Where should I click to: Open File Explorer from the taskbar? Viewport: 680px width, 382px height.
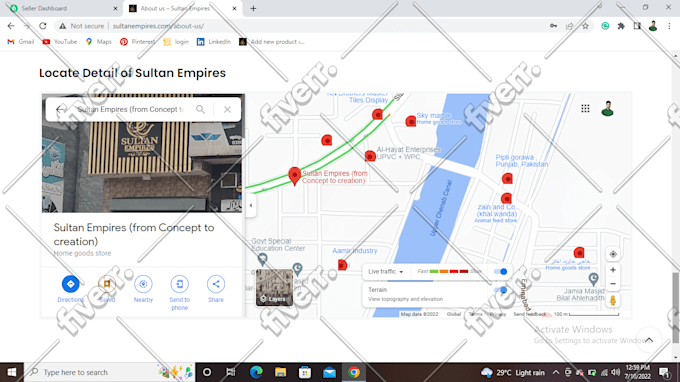pos(281,372)
